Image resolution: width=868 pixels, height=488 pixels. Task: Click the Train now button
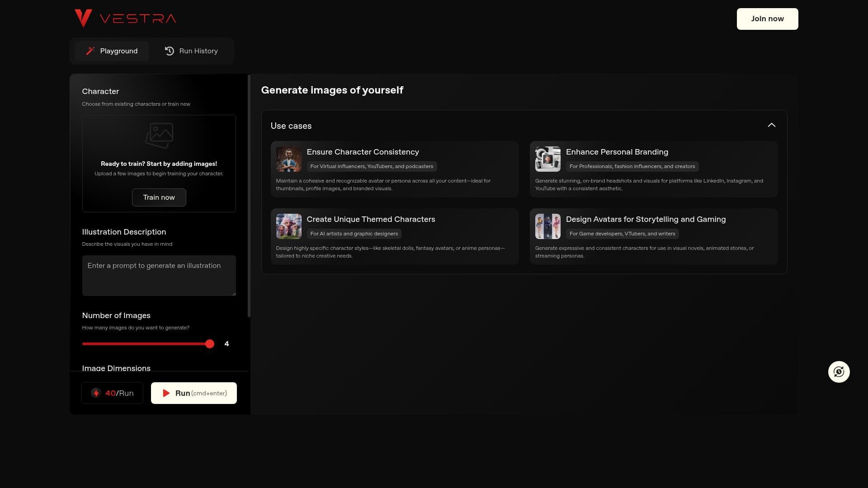[x=159, y=197]
